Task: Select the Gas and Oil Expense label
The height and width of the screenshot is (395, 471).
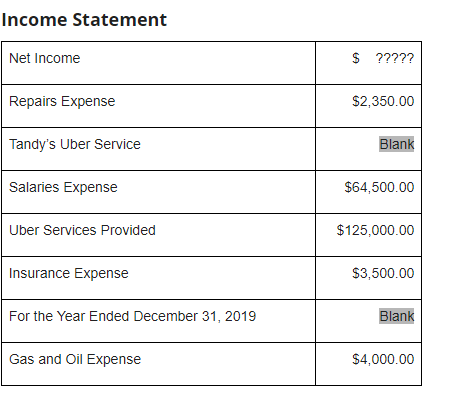Action: [x=75, y=359]
